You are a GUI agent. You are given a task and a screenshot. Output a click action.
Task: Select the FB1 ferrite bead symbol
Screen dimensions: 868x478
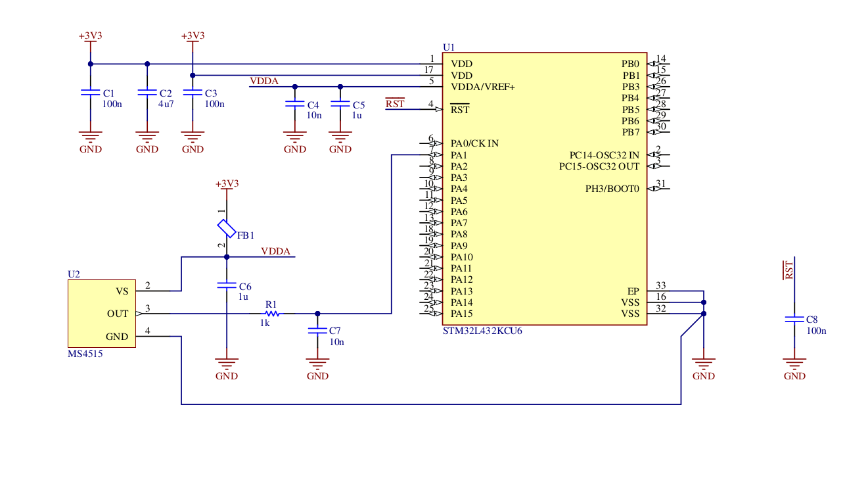[x=226, y=228]
